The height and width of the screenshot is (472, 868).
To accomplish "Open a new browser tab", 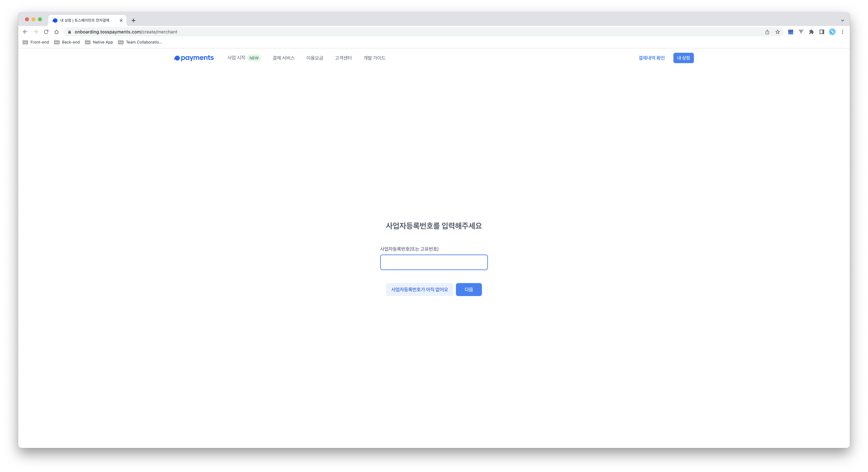I will point(134,20).
